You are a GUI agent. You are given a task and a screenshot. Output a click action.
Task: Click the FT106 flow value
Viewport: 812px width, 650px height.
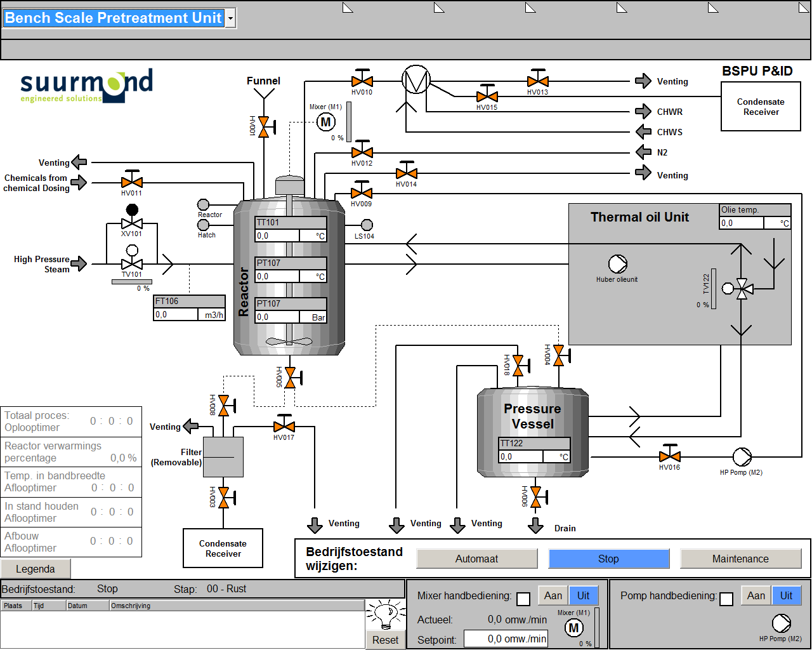pos(176,314)
